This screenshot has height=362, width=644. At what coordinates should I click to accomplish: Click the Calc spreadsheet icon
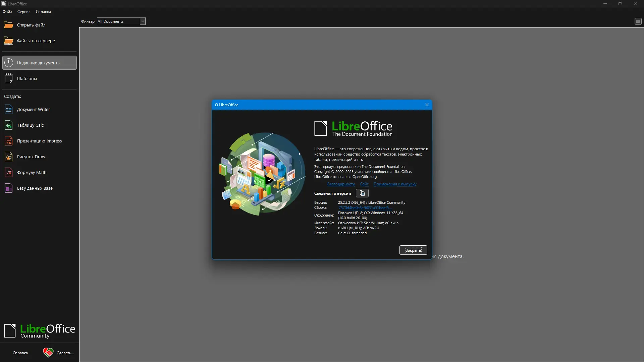click(9, 125)
